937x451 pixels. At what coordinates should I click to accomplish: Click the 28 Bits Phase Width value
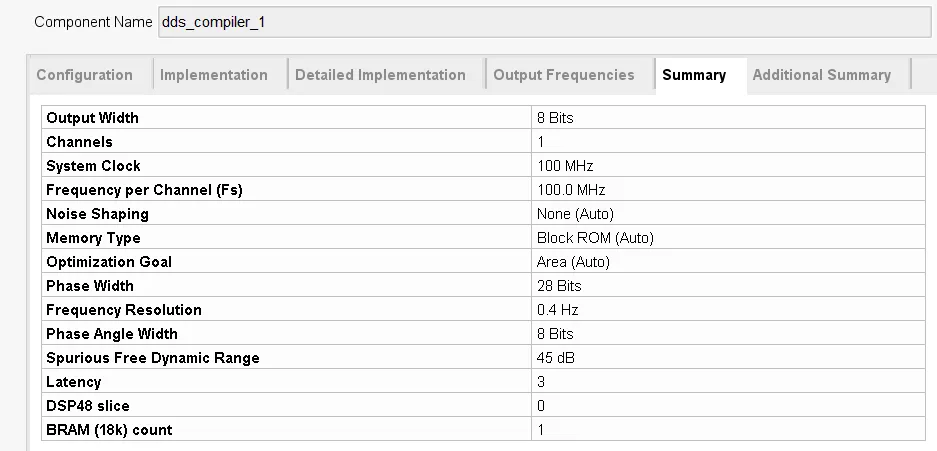pos(559,286)
